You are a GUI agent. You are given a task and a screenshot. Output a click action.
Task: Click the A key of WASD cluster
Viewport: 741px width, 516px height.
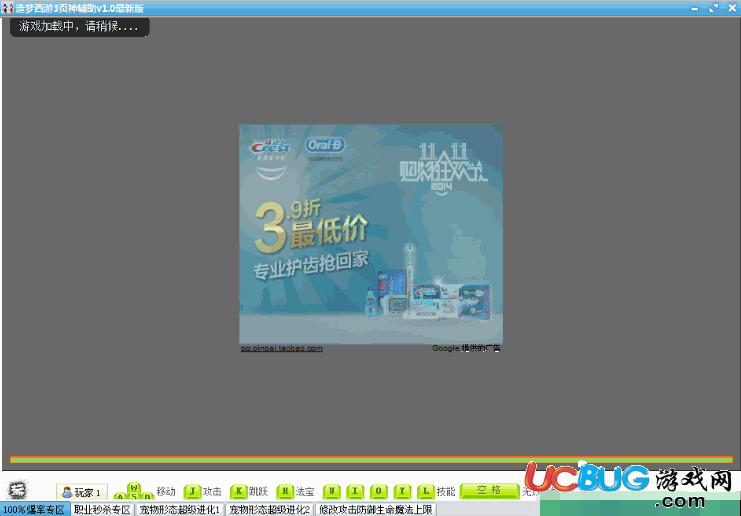[x=120, y=496]
